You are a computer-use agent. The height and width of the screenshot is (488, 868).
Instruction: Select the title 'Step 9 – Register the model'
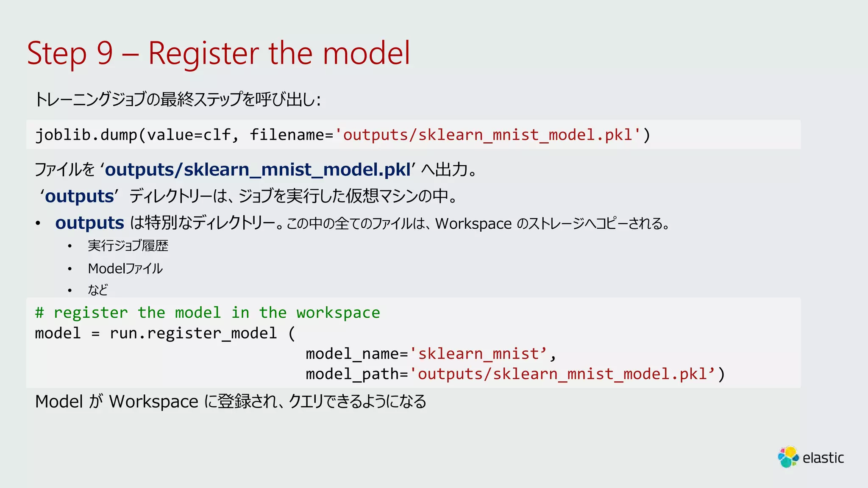219,53
